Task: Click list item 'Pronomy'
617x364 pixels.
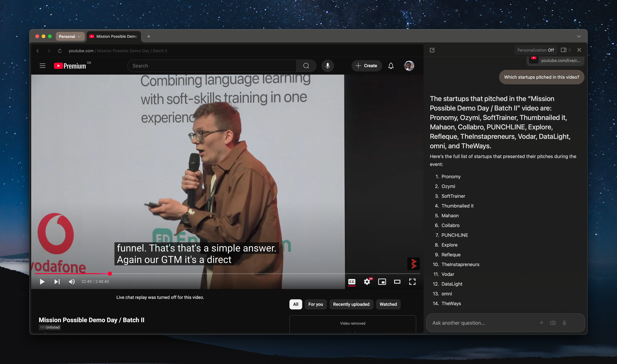Action: (x=451, y=177)
